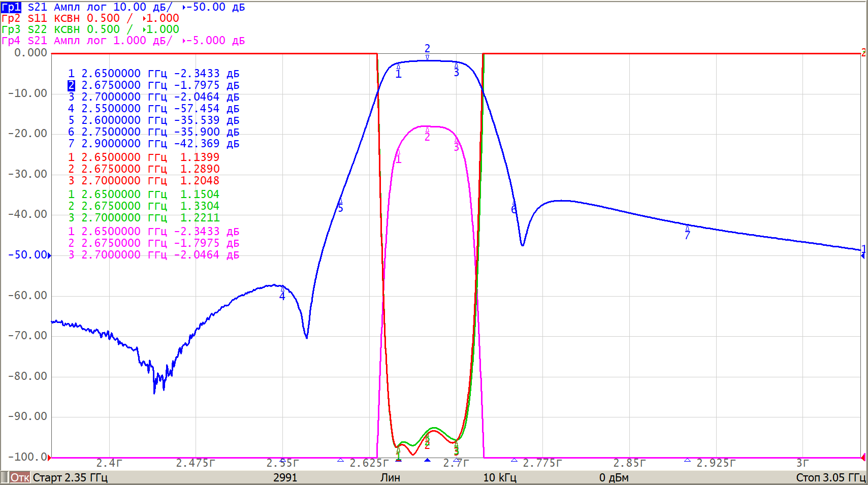Viewport: 868px width, 485px height.
Task: Click the Стоп 3.05 ГГц stop frequency
Action: pos(830,477)
